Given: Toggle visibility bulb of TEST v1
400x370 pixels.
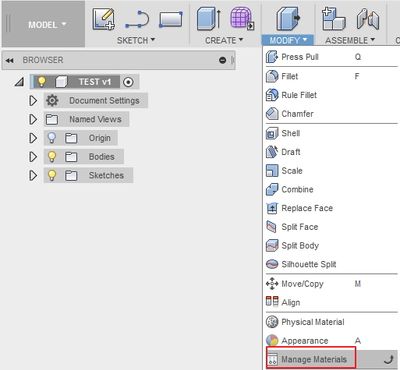Looking at the screenshot, I should point(42,81).
